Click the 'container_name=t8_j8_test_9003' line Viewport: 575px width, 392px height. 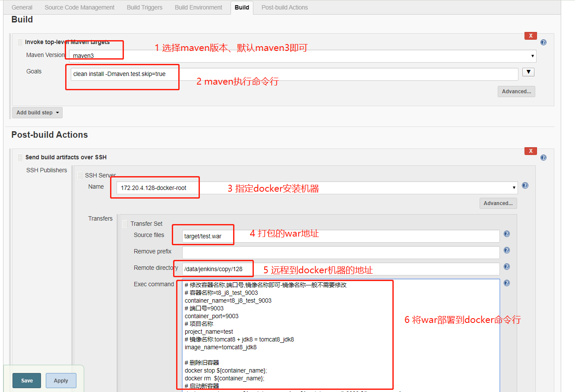coord(228,300)
